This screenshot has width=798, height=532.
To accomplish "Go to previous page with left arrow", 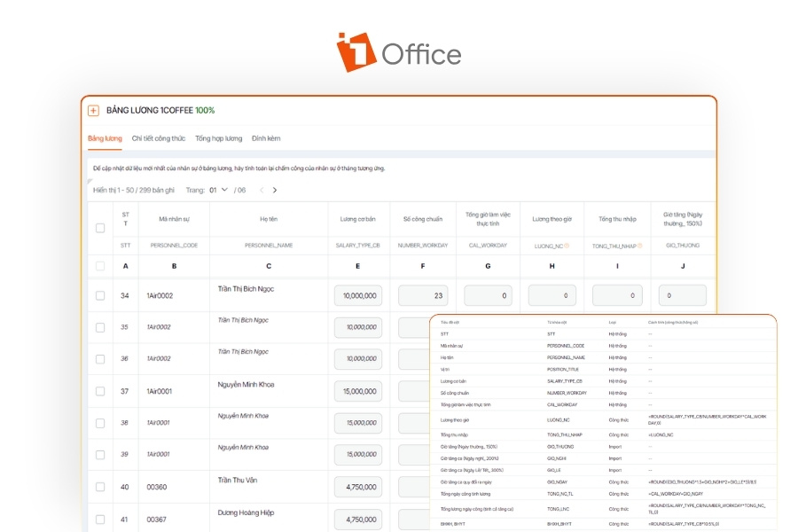I will click(x=262, y=190).
